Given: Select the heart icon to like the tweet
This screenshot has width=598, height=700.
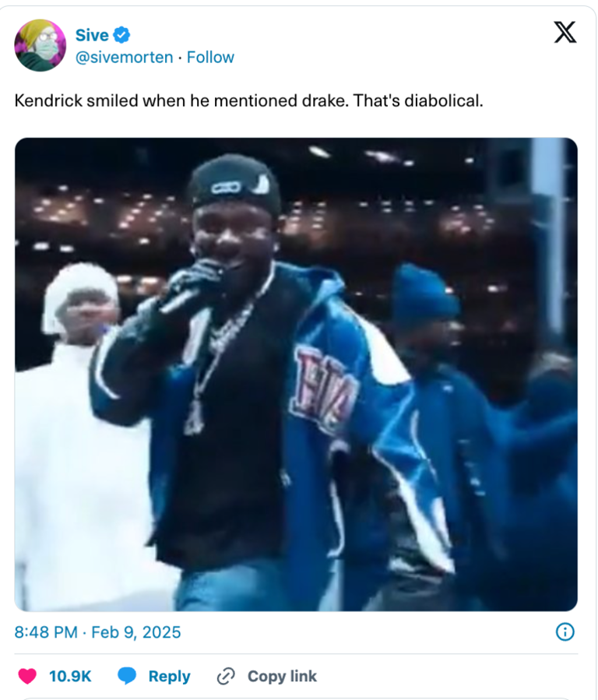Looking at the screenshot, I should click(x=26, y=676).
